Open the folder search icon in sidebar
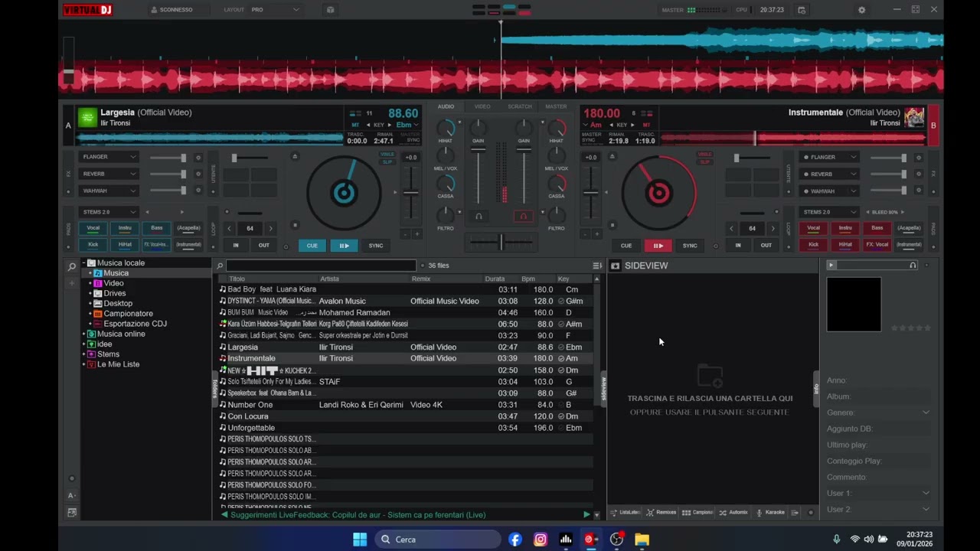This screenshot has width=980, height=551. (72, 266)
